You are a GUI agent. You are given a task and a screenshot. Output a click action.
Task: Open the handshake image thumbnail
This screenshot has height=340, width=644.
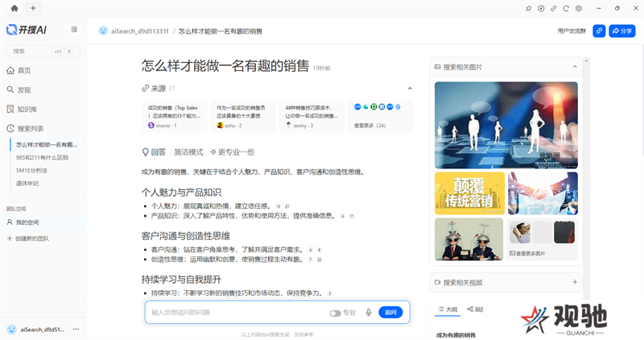543,193
